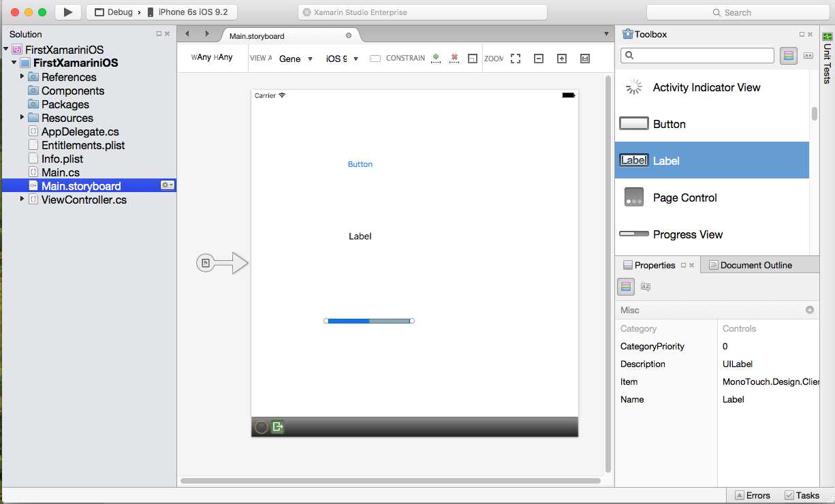Click the zoom out minus icon
Image resolution: width=835 pixels, height=504 pixels.
coord(539,59)
